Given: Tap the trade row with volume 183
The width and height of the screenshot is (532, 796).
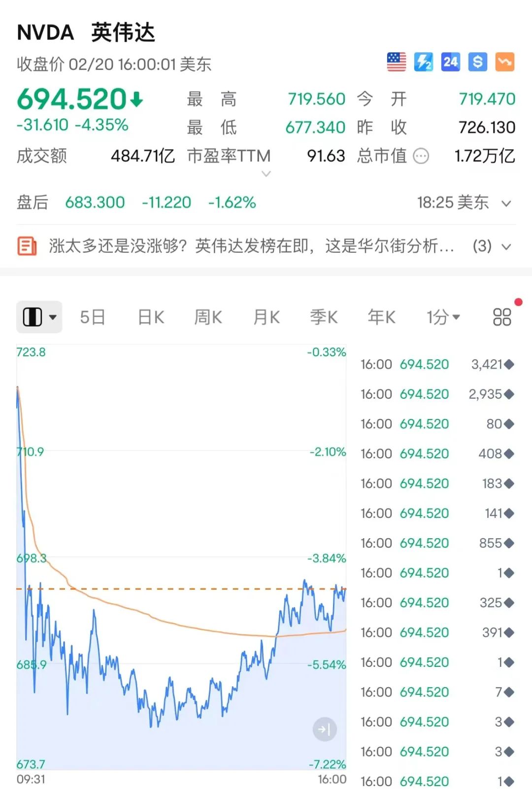Looking at the screenshot, I should click(x=437, y=484).
